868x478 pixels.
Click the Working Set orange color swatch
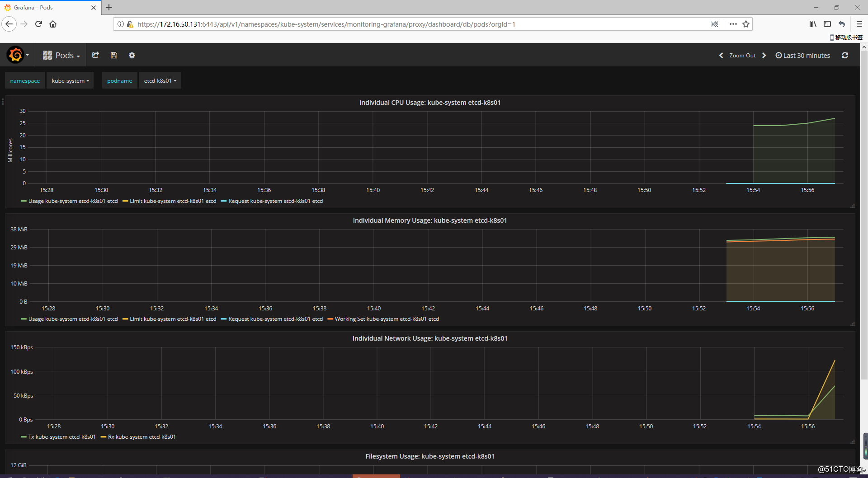pyautogui.click(x=330, y=319)
